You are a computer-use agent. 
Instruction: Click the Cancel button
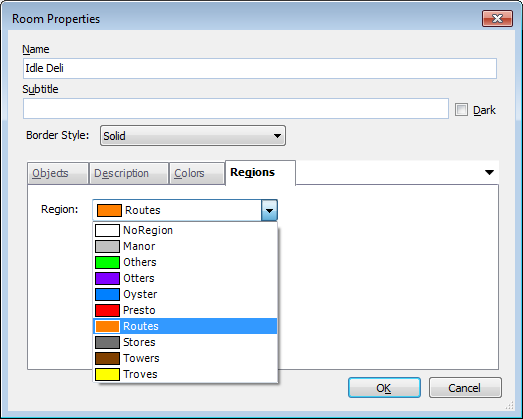(x=465, y=388)
